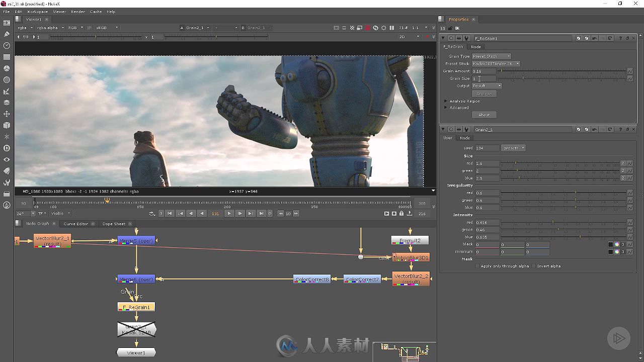Click Grain Amount animation curve button
This screenshot has height=362, width=644.
point(630,71)
